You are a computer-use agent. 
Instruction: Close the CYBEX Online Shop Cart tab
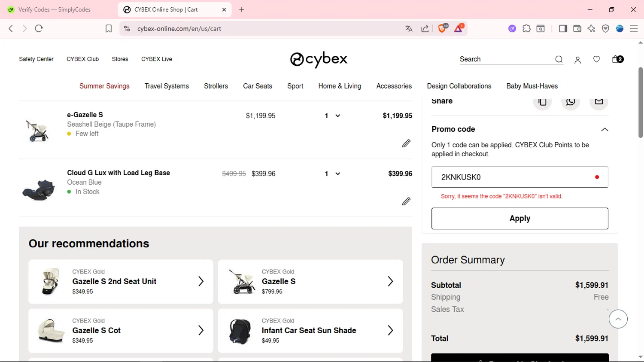224,9
